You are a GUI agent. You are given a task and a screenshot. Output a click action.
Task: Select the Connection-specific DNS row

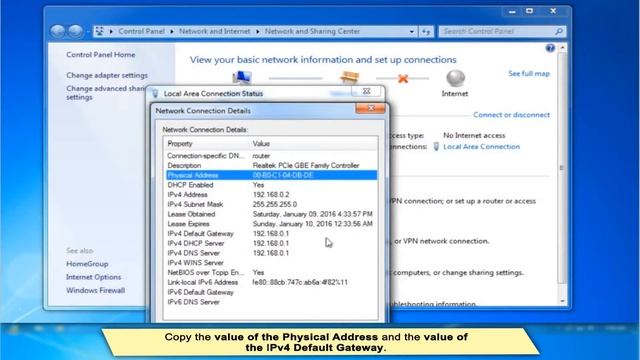271,156
